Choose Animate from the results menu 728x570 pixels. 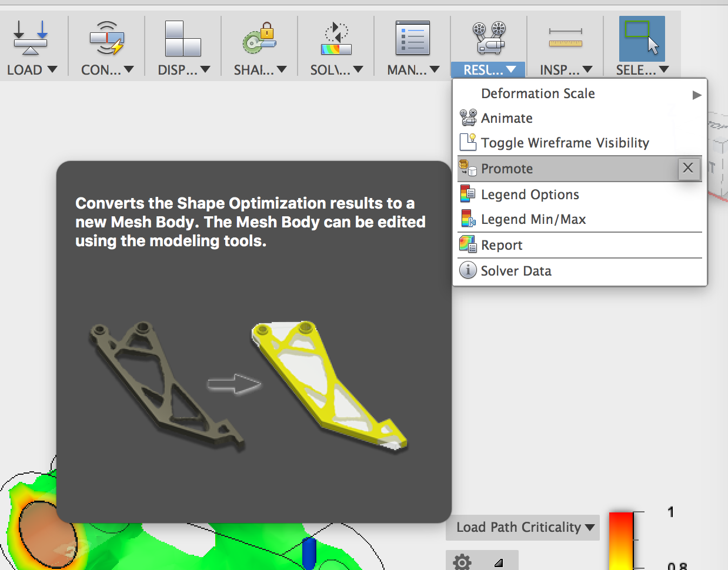(x=506, y=118)
